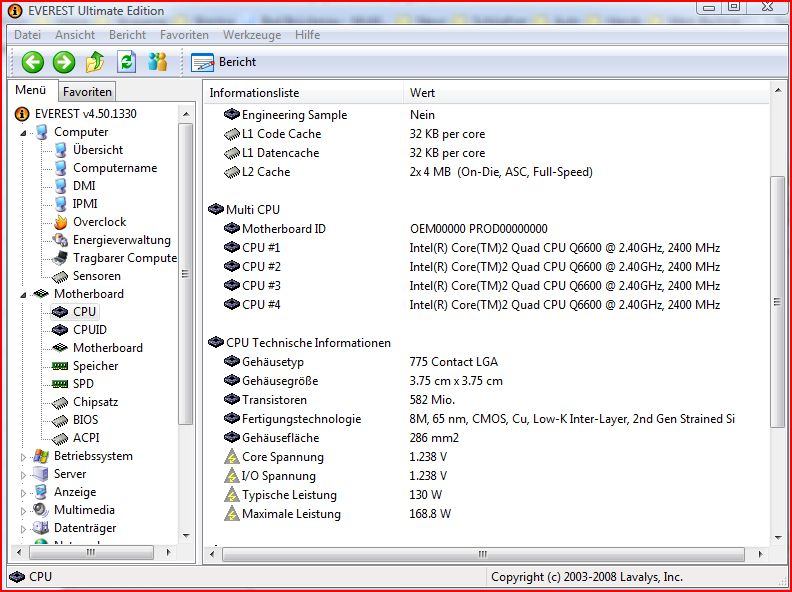Open the Werkzeuge menu

click(x=252, y=35)
